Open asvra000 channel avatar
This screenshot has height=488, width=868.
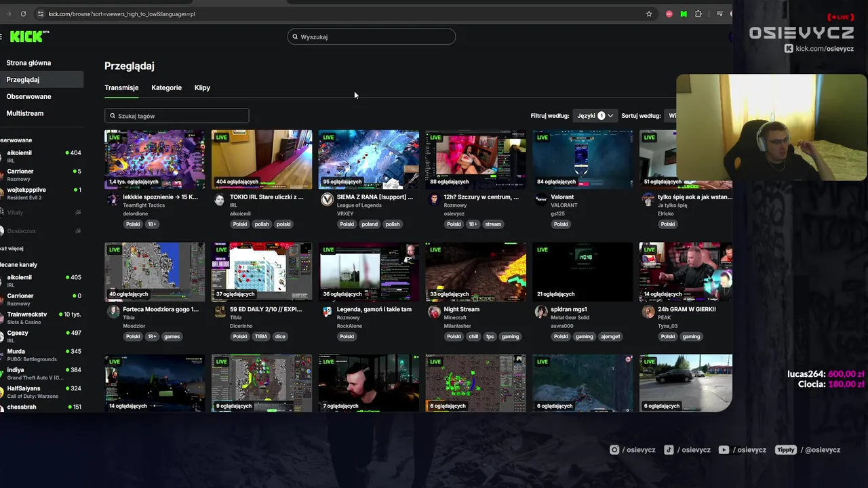541,312
